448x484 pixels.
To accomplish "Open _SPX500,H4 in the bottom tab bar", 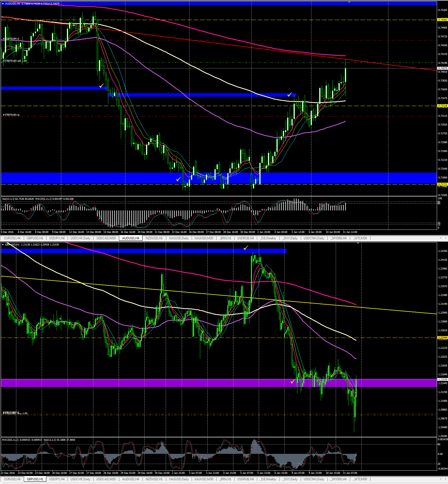I will coord(338,479).
